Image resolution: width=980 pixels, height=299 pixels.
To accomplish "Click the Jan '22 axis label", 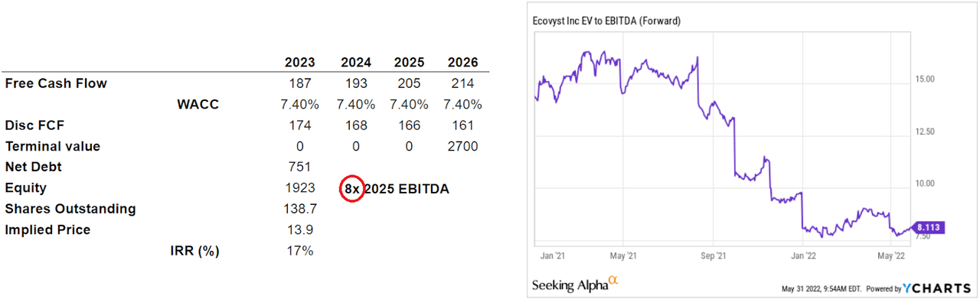I will (x=802, y=255).
